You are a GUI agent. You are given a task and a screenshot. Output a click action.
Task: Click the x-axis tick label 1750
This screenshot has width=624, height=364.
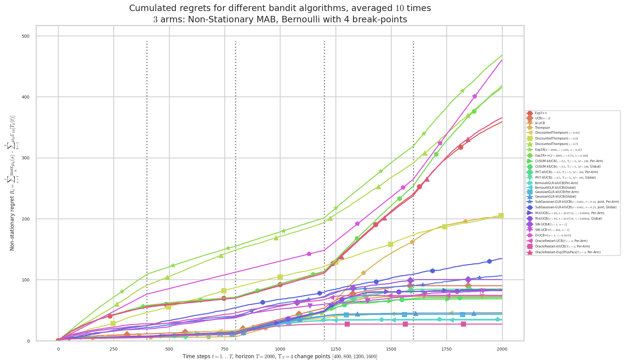447,348
